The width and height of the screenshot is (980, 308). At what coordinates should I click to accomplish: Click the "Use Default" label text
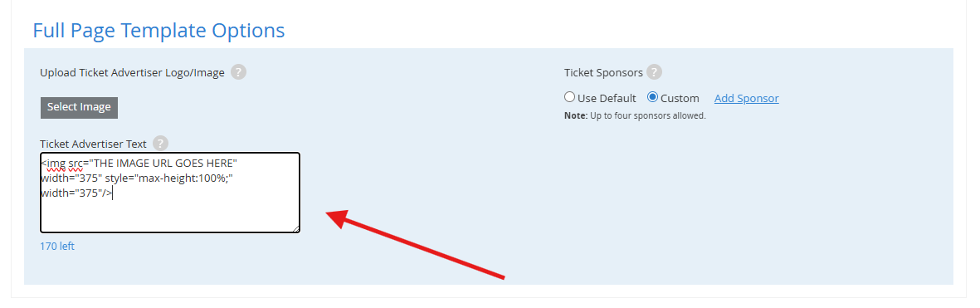tap(607, 98)
